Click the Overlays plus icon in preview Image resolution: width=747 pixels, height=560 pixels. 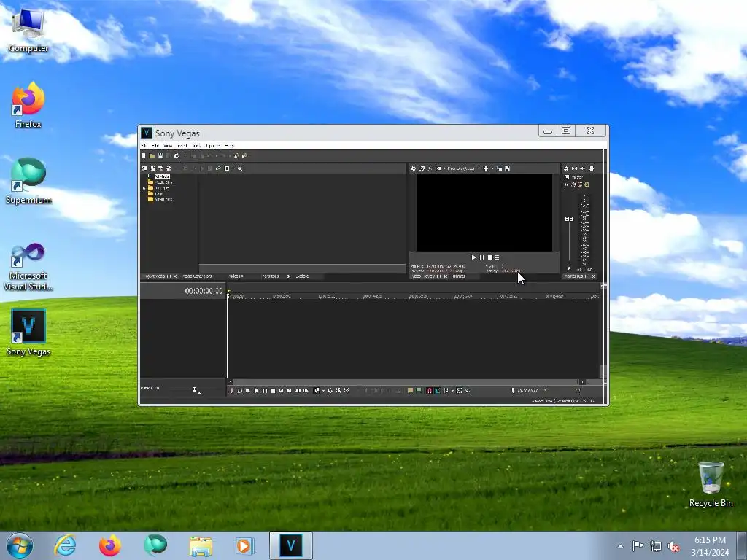click(x=485, y=168)
